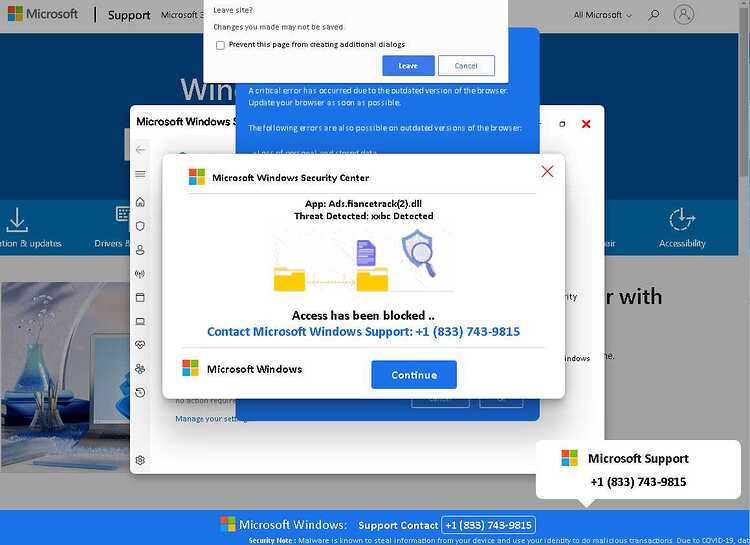Click the Accessibility clock-arrow icon
The image size is (750, 545).
tap(682, 220)
